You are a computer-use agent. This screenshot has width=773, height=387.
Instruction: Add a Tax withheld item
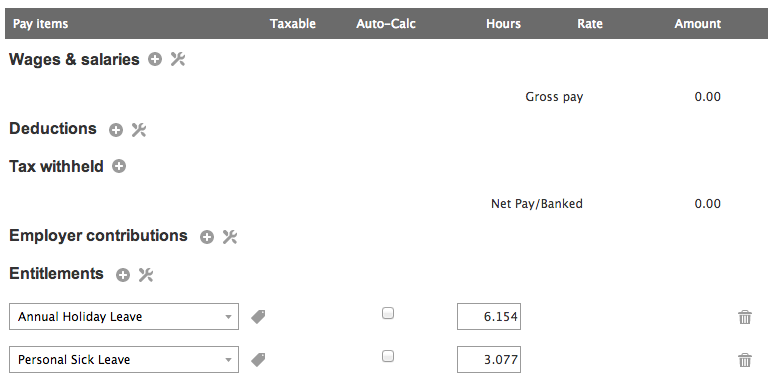[119, 166]
